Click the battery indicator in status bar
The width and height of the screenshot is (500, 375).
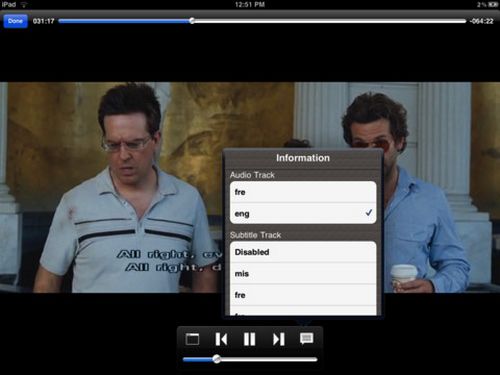493,5
